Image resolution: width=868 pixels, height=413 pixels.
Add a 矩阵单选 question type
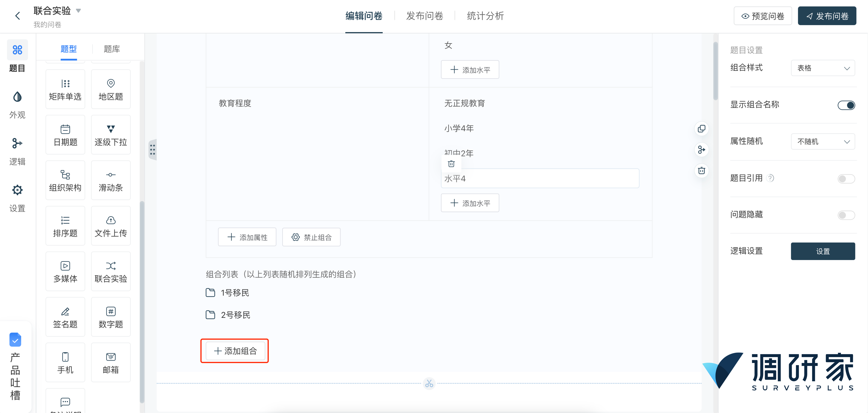point(65,89)
